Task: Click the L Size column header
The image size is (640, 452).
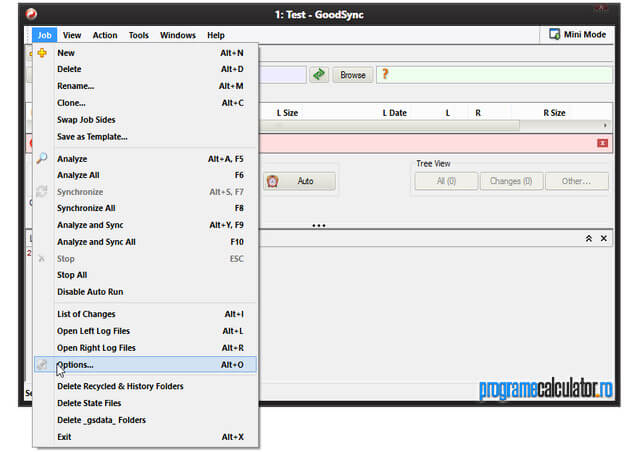Action: tap(287, 113)
